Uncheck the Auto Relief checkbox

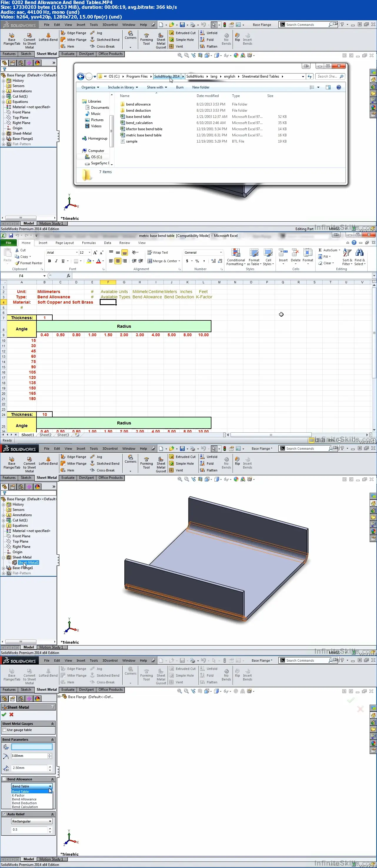[4, 814]
